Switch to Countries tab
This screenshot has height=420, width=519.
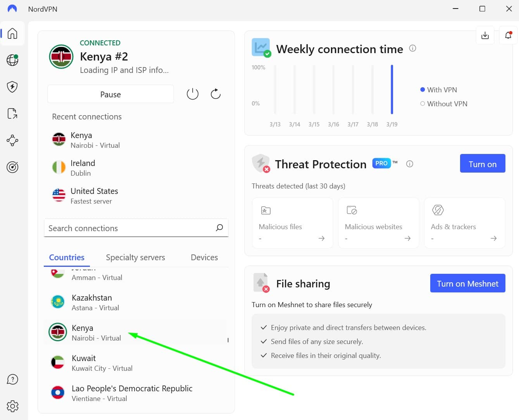coord(67,258)
